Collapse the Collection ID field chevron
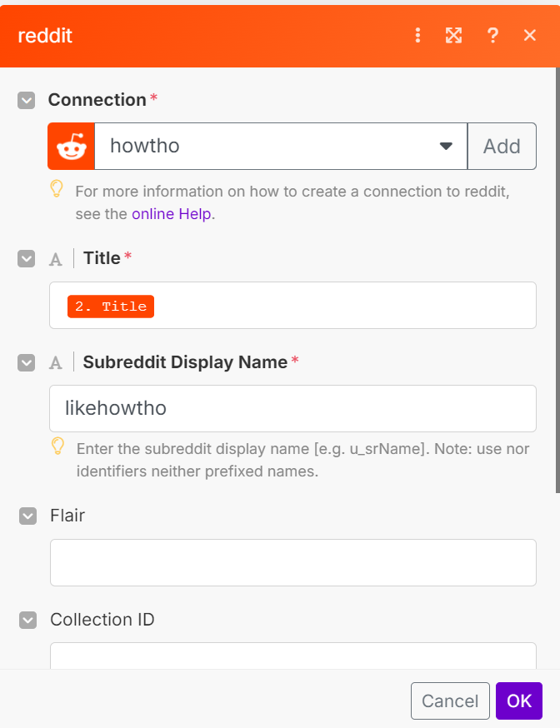 tap(27, 620)
